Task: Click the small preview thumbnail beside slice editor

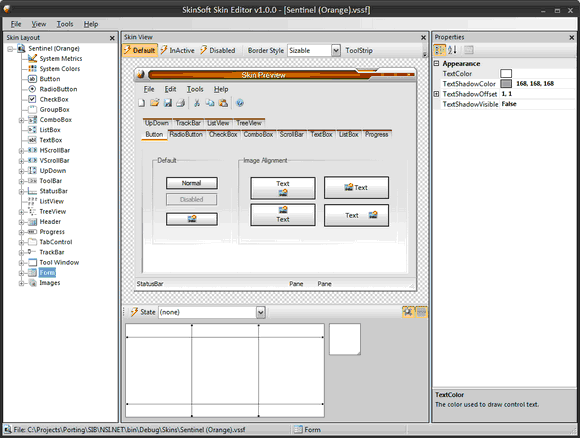Action: (345, 339)
